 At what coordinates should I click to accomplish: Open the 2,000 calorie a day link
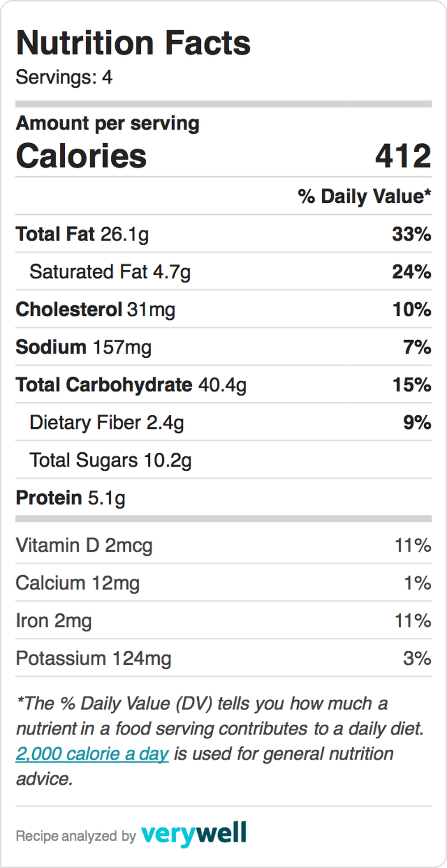92,754
